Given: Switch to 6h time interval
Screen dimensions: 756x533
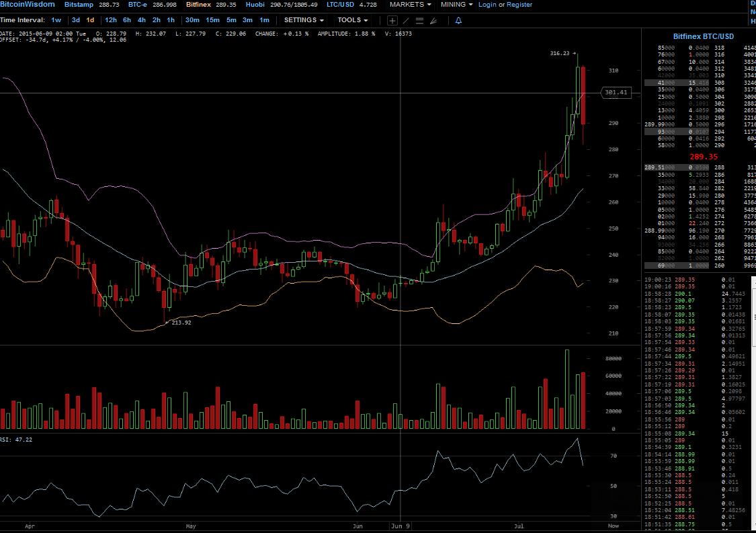Looking at the screenshot, I should coord(127,20).
